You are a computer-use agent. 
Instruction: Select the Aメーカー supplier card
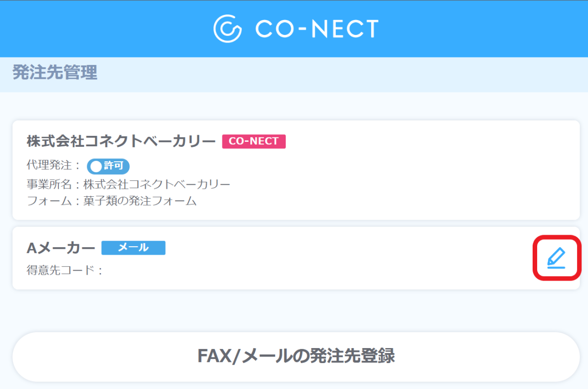point(296,258)
